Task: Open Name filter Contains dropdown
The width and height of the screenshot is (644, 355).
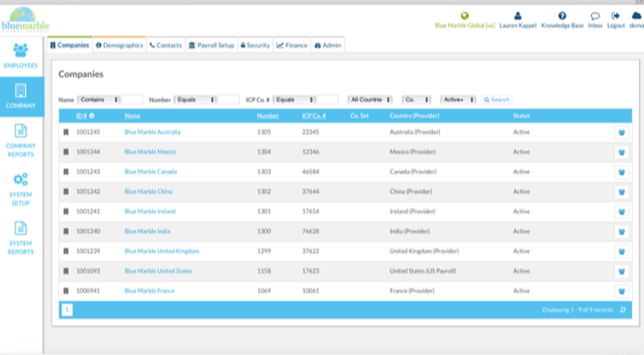Action: pos(99,99)
